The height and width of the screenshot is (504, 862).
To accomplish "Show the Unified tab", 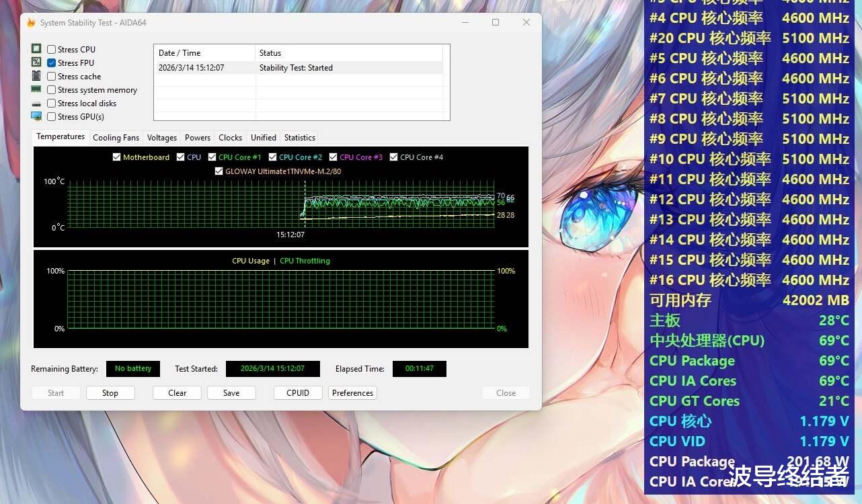I will 264,138.
